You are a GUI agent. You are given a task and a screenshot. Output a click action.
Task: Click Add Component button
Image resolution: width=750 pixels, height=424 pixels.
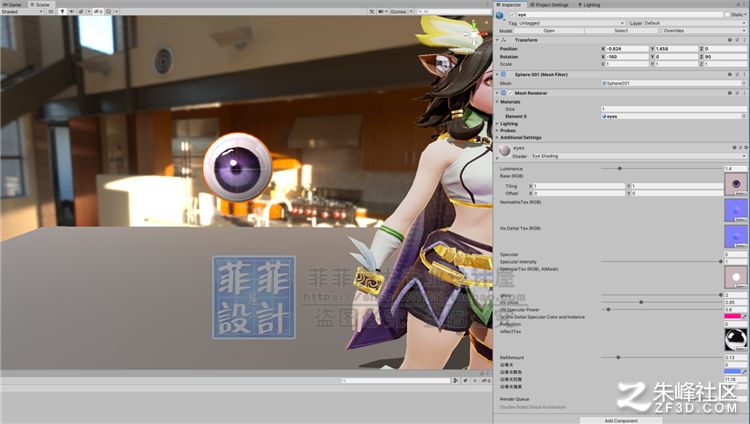click(x=621, y=421)
